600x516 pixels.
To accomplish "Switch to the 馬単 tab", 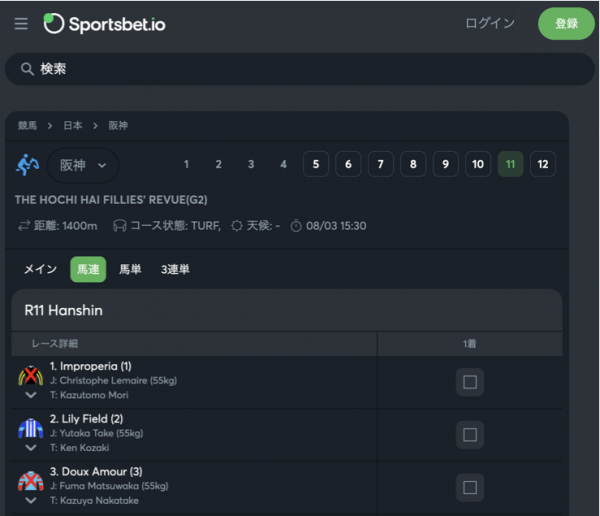I will 130,269.
